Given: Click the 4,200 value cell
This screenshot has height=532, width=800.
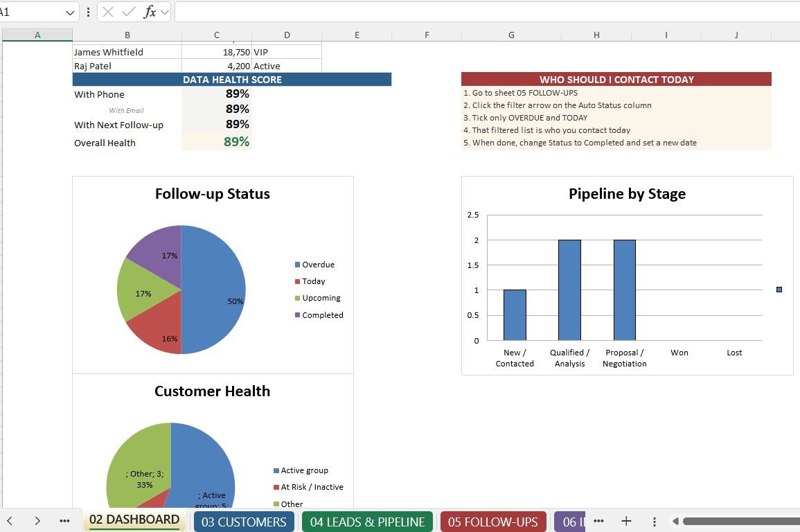Looking at the screenshot, I should pyautogui.click(x=217, y=66).
